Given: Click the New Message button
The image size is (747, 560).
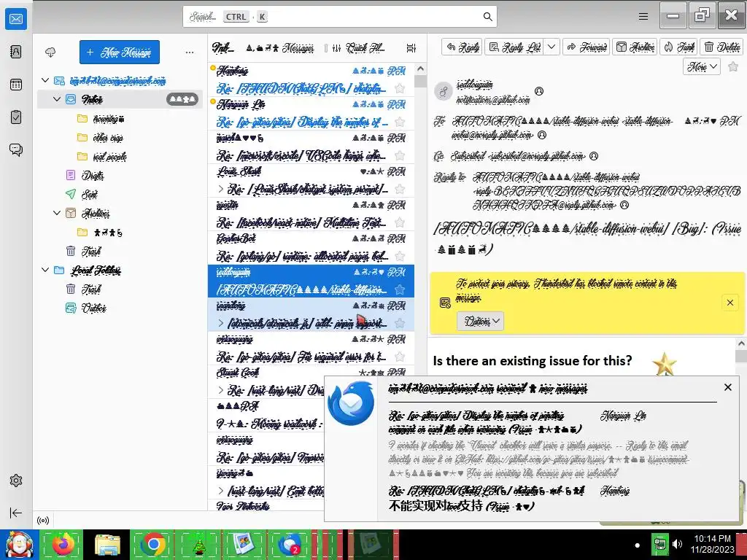Looking at the screenshot, I should tap(120, 52).
